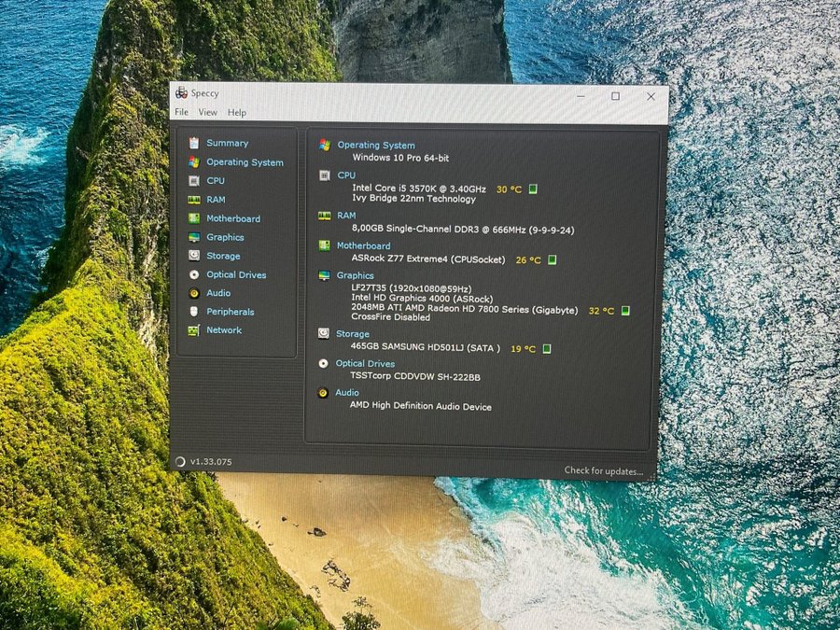Click the RAM module icon in sidebar

click(x=194, y=200)
